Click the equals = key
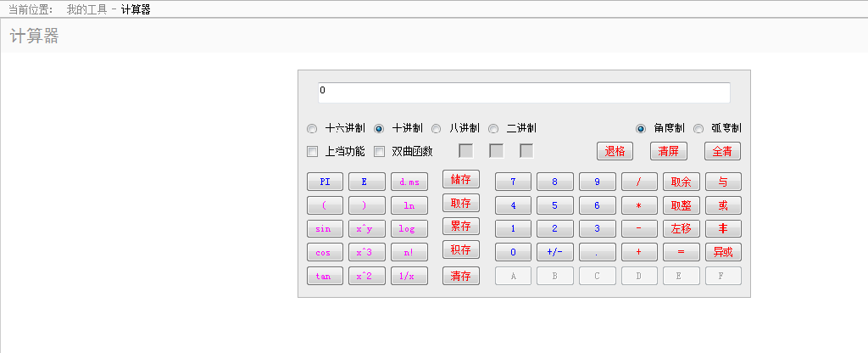Image resolution: width=868 pixels, height=353 pixels. tap(681, 252)
